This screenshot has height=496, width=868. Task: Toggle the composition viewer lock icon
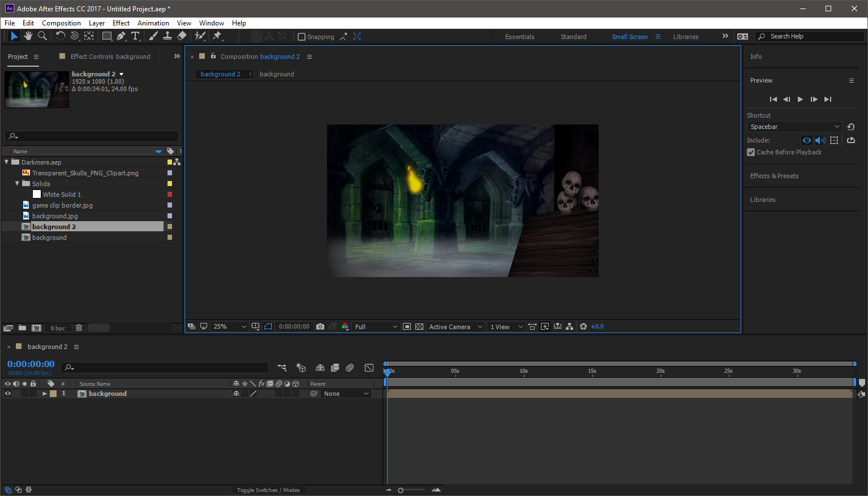(213, 56)
